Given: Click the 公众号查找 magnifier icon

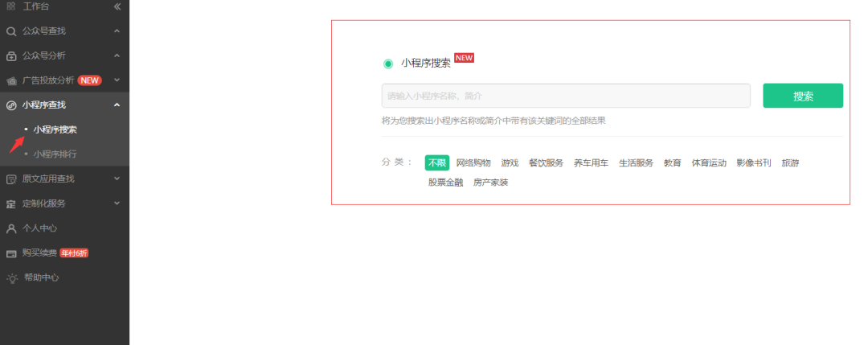Looking at the screenshot, I should click(11, 31).
